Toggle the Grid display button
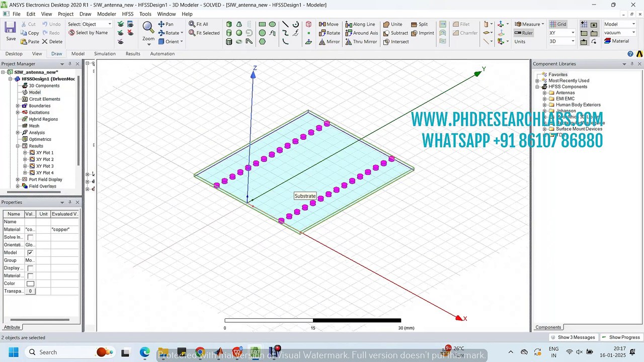This screenshot has height=362, width=644. [x=558, y=24]
